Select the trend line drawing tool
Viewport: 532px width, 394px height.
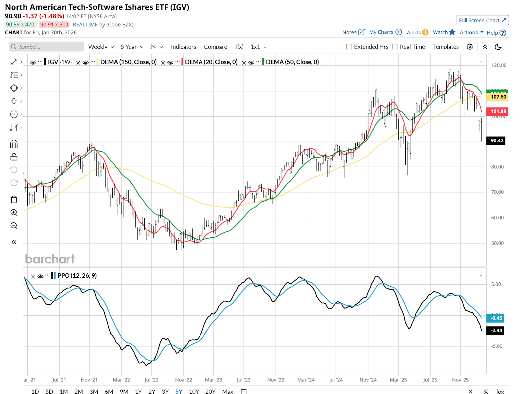coord(14,62)
